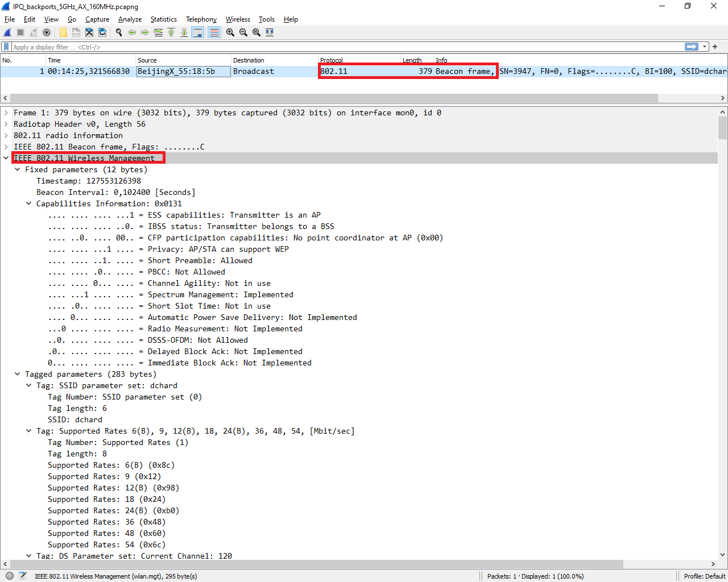Collapse the Tagged parameters section
The height and width of the screenshot is (582, 728).
pyautogui.click(x=18, y=374)
